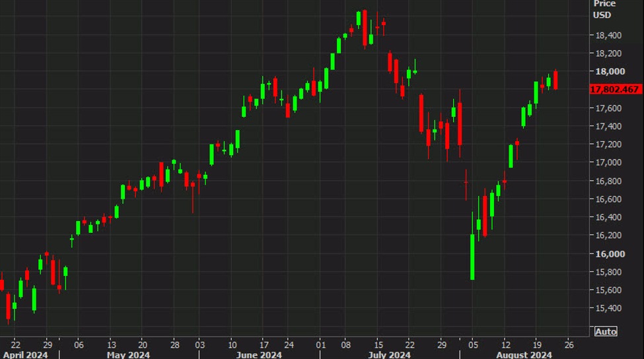This screenshot has width=644, height=359.
Task: Click the 16,400 price axis label
Action: click(x=608, y=217)
